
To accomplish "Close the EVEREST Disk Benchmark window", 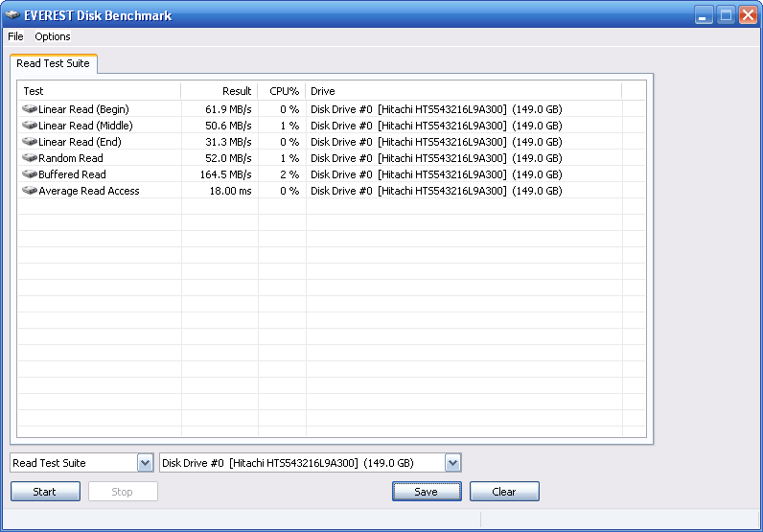I will (x=748, y=15).
